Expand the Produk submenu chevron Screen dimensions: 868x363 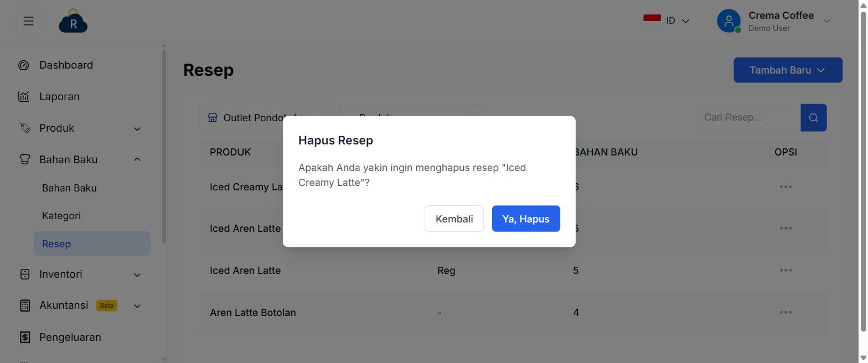click(137, 129)
